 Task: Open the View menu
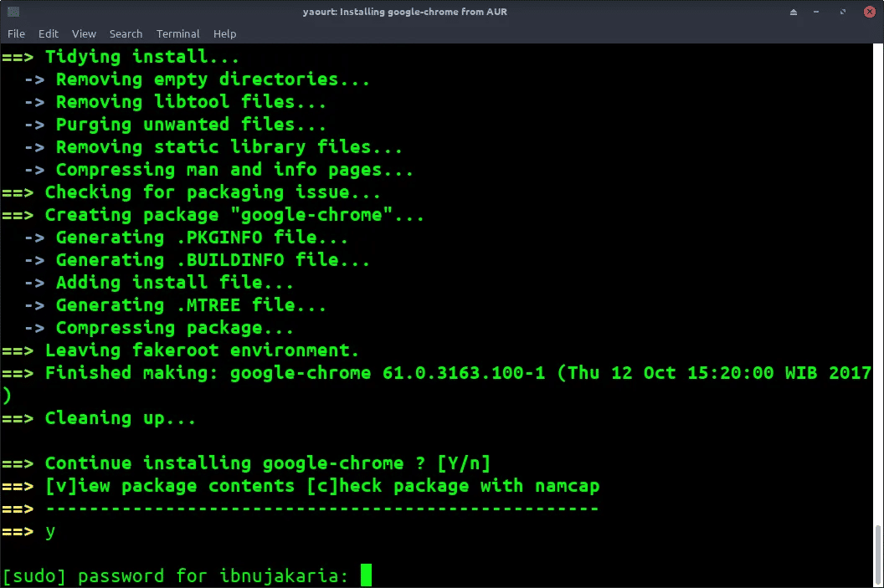coord(84,33)
